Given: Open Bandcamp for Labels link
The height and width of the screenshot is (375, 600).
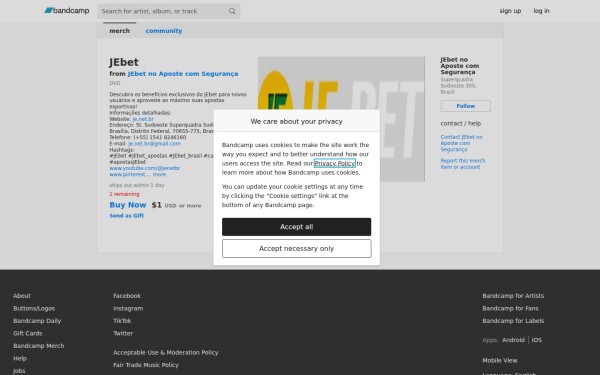Looking at the screenshot, I should pos(513,321).
